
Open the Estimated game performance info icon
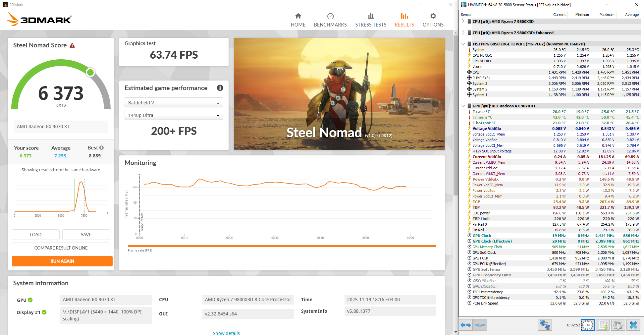click(x=220, y=88)
